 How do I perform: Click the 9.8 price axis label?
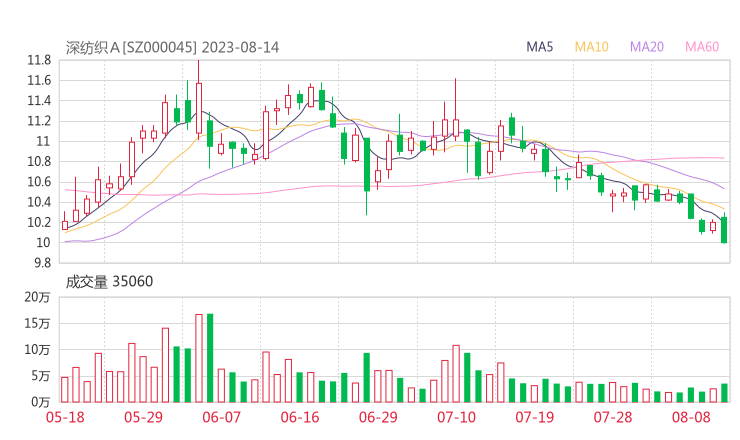(42, 263)
